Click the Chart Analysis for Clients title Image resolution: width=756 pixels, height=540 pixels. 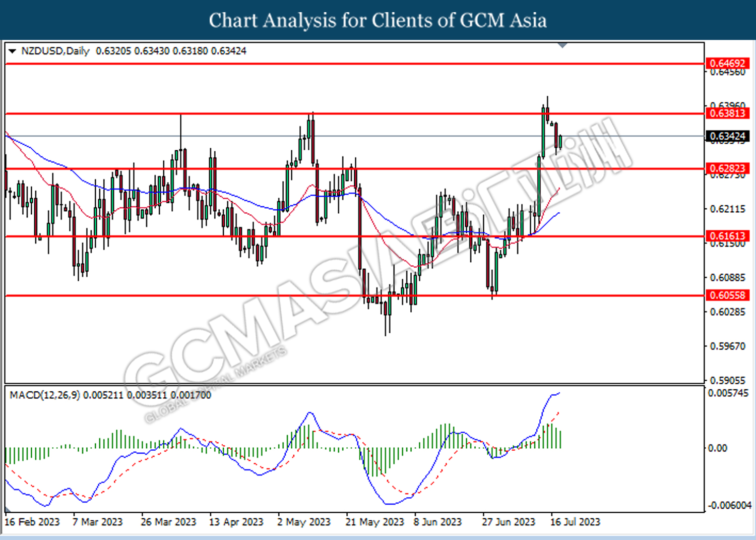point(378,20)
